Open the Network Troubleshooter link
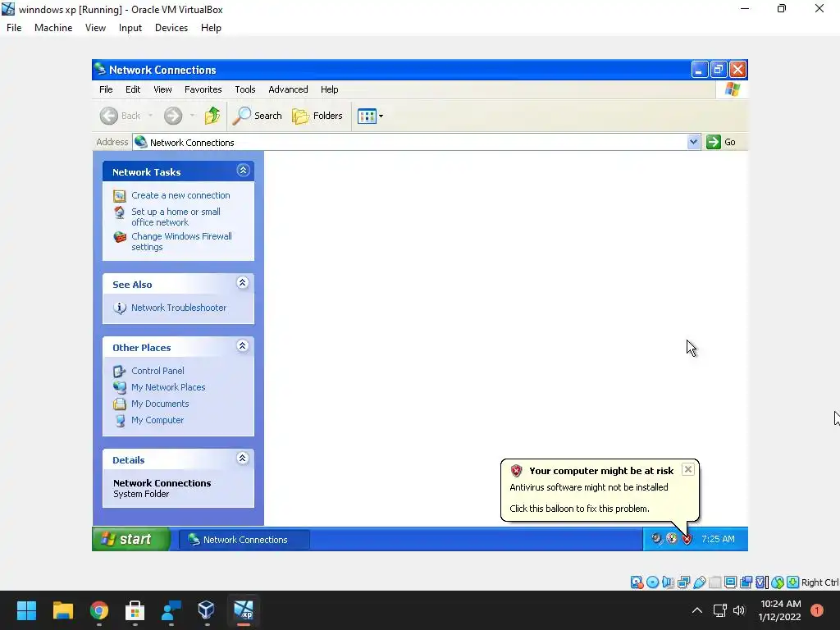 tap(178, 308)
